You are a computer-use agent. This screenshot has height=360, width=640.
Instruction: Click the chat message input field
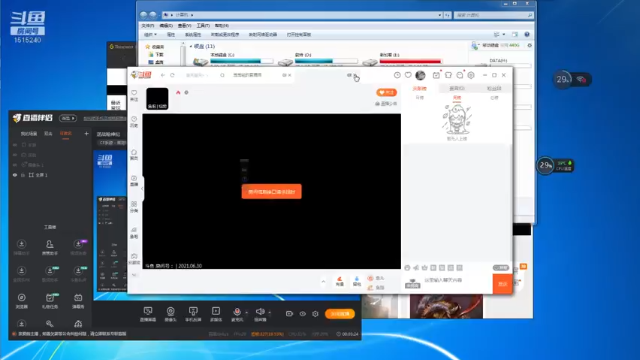pyautogui.click(x=456, y=280)
